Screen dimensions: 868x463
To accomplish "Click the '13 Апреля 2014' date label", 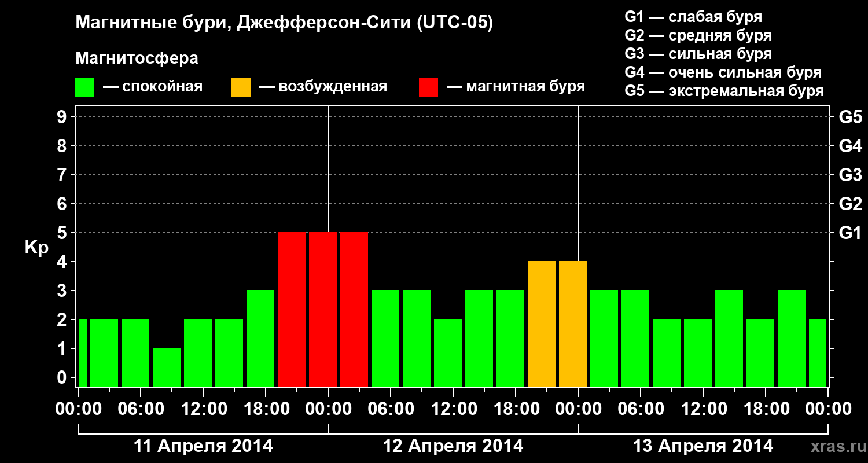I will pos(703,446).
